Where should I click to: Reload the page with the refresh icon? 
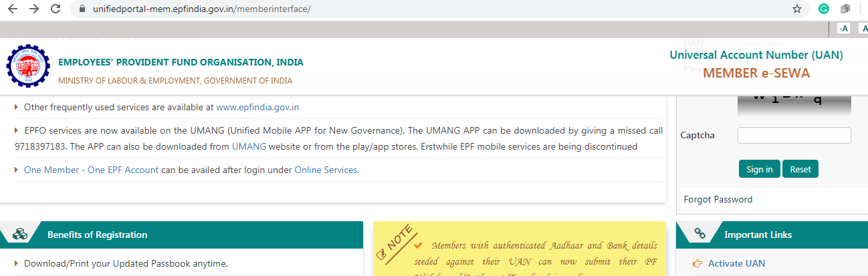(x=56, y=9)
